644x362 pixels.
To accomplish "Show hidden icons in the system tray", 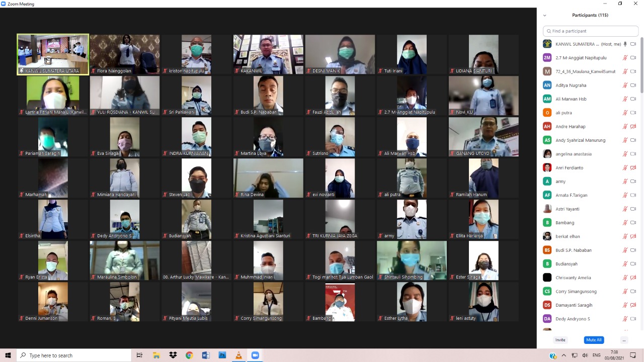I will click(x=563, y=355).
